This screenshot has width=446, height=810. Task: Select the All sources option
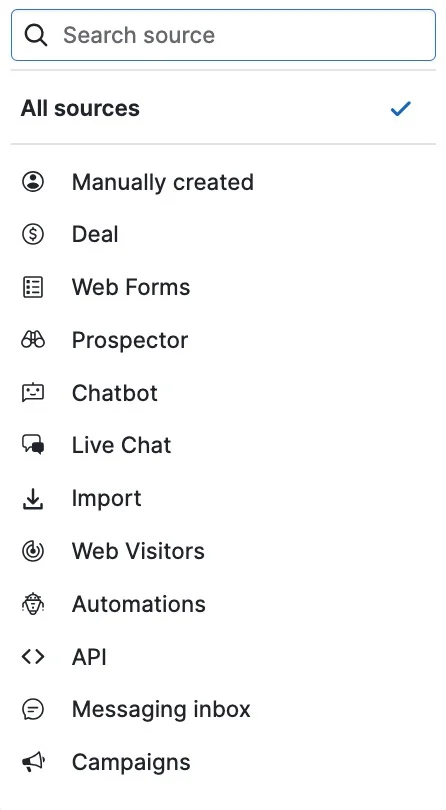tap(223, 108)
